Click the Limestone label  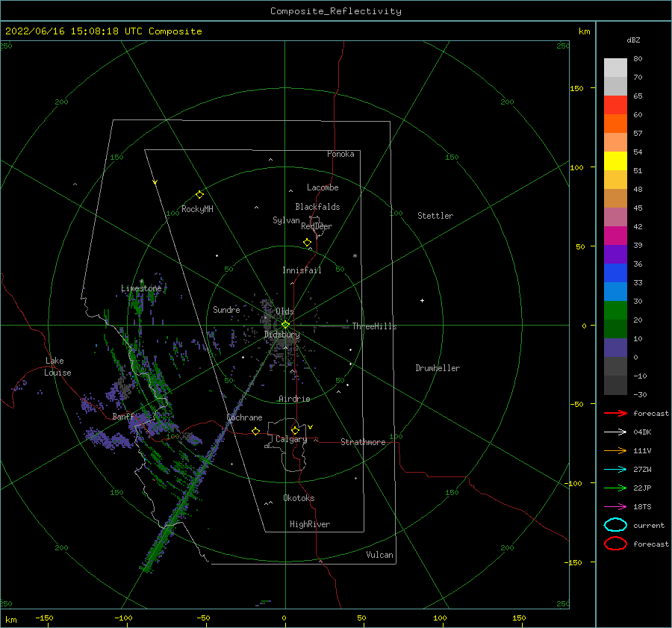click(141, 288)
